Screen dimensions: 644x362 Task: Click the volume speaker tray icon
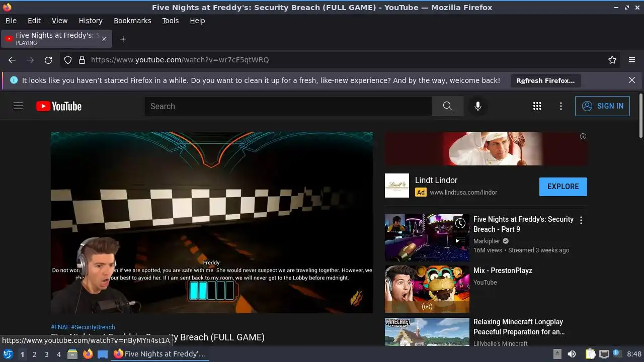[x=572, y=354]
